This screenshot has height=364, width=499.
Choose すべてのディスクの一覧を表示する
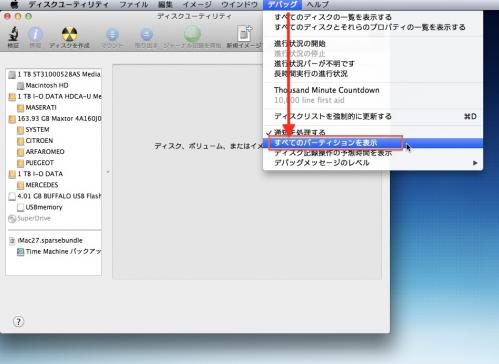(373, 17)
